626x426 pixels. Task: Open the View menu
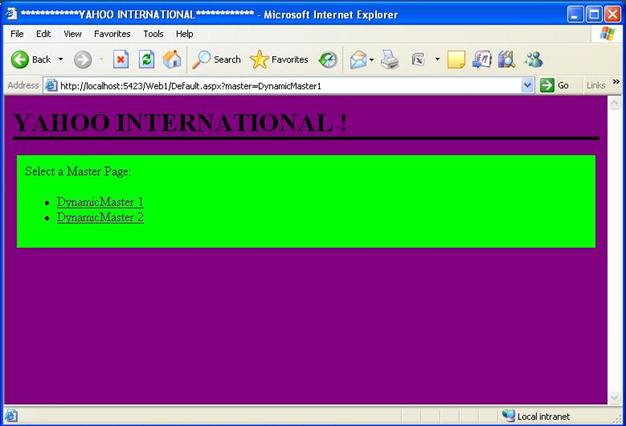click(x=72, y=34)
